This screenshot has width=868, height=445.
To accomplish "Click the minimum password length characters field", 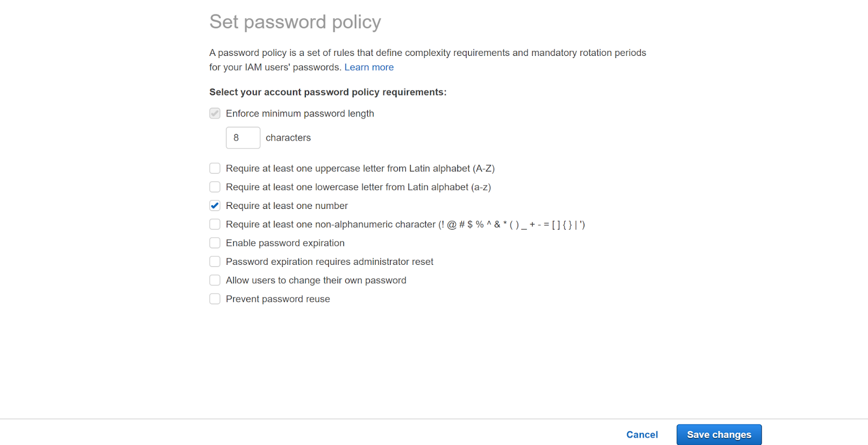I will 242,138.
